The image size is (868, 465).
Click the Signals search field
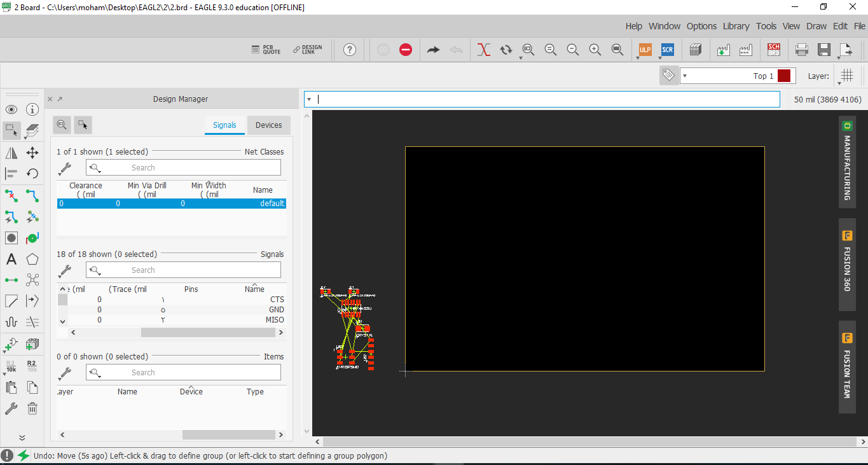click(x=183, y=270)
